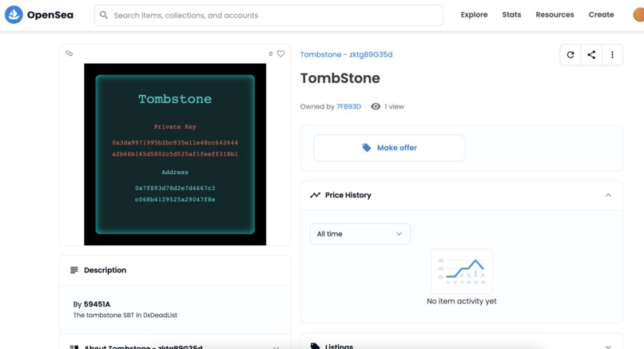
Task: Open the Resources menu
Action: (555, 15)
